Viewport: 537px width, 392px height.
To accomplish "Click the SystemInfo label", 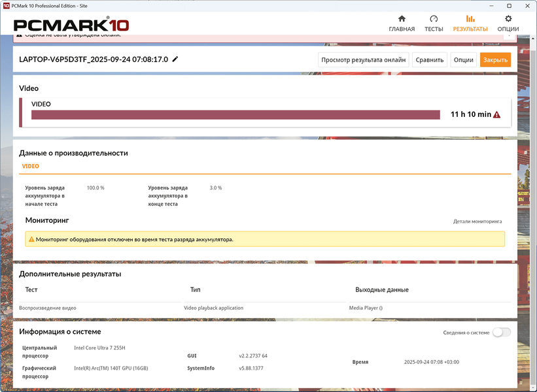I will click(x=201, y=368).
